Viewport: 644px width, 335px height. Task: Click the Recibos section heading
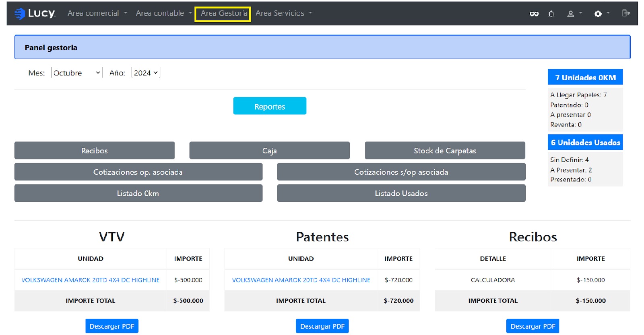(533, 237)
